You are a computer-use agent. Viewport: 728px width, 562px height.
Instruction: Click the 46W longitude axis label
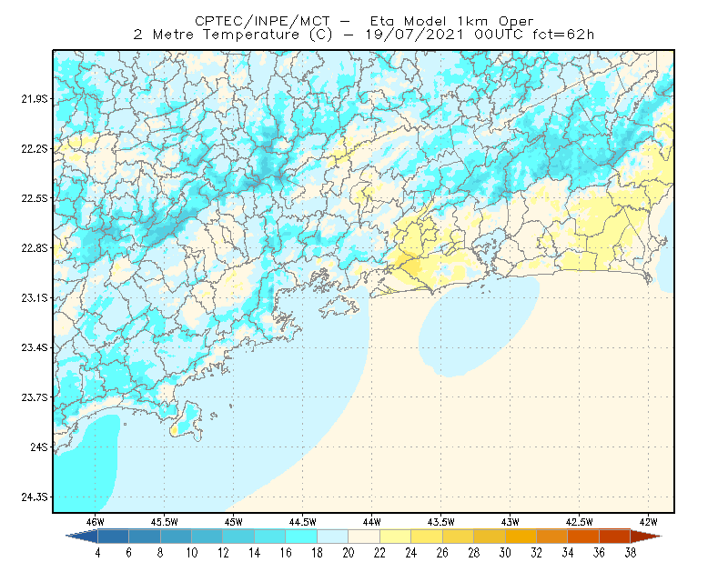tap(96, 522)
